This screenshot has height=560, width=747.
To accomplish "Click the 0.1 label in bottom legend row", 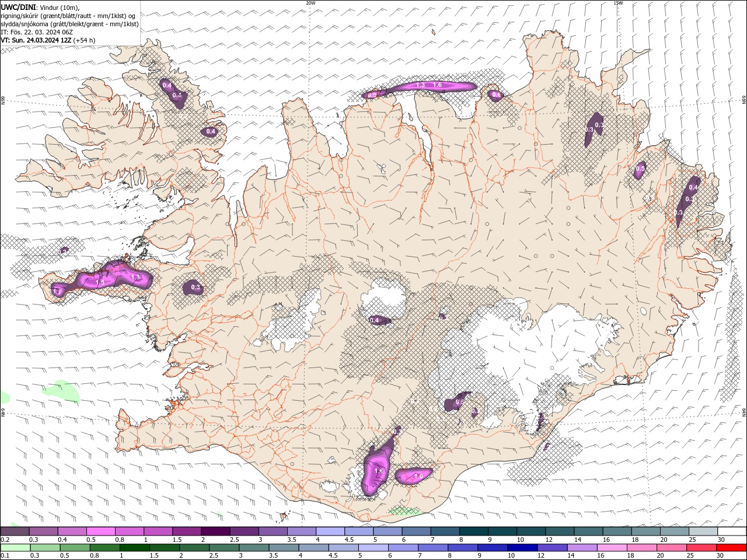I will coord(5,556).
